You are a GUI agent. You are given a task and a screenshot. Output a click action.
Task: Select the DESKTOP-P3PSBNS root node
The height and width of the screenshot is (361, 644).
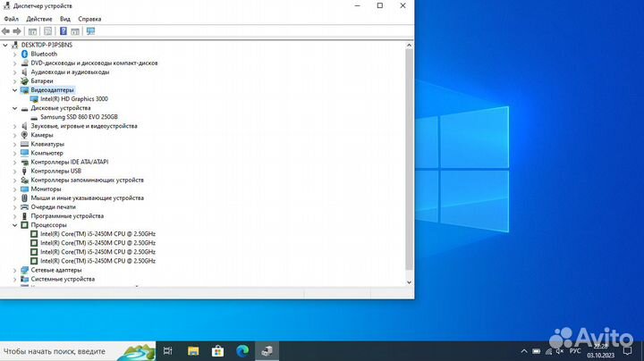coord(46,45)
